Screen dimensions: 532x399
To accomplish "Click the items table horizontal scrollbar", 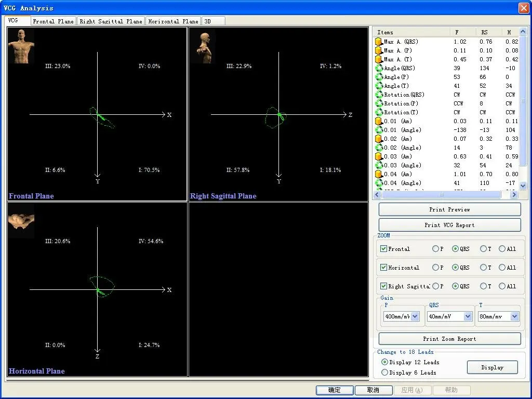I will pos(442,195).
